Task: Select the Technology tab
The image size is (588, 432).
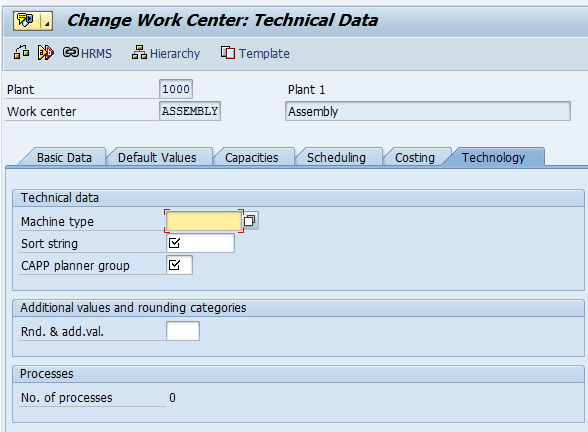Action: [x=493, y=158]
